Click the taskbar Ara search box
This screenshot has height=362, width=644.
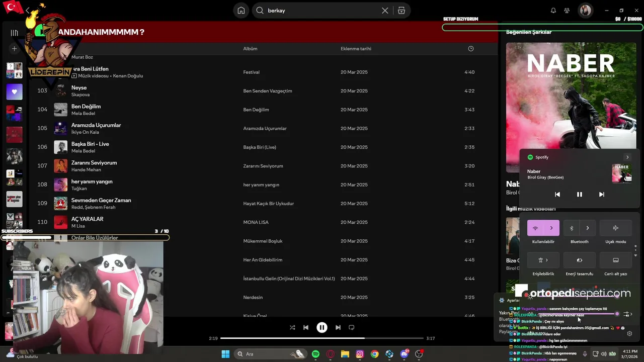pos(271,354)
